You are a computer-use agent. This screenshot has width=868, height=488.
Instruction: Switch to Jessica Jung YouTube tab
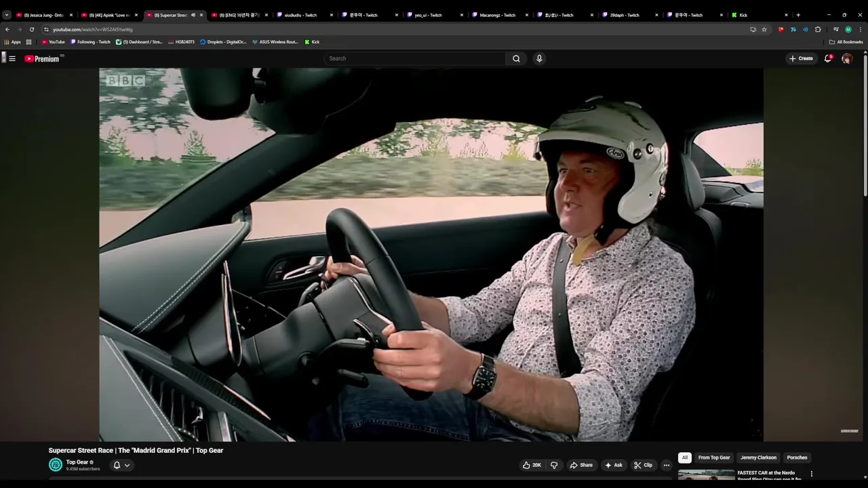coord(44,15)
